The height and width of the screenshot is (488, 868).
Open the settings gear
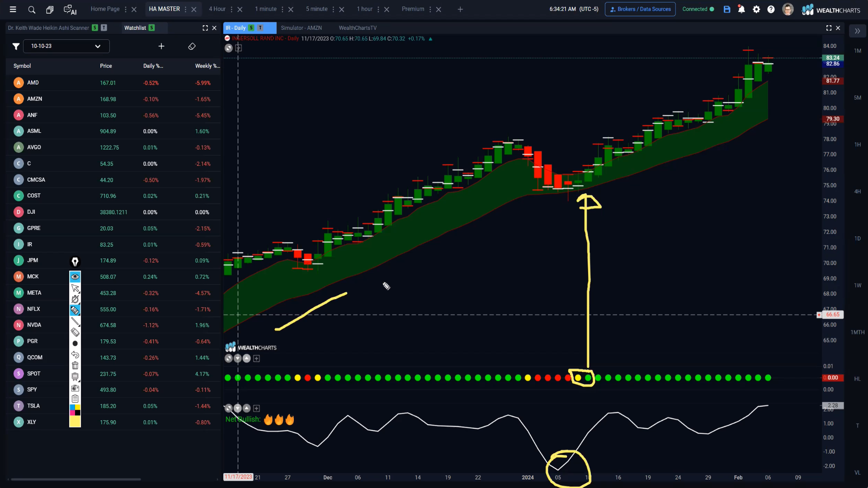756,9
